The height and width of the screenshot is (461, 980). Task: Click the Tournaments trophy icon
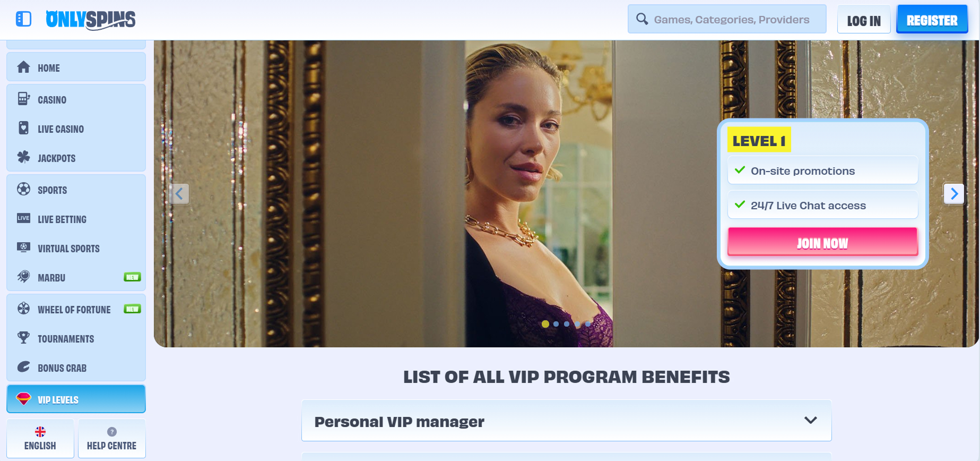[x=23, y=338]
